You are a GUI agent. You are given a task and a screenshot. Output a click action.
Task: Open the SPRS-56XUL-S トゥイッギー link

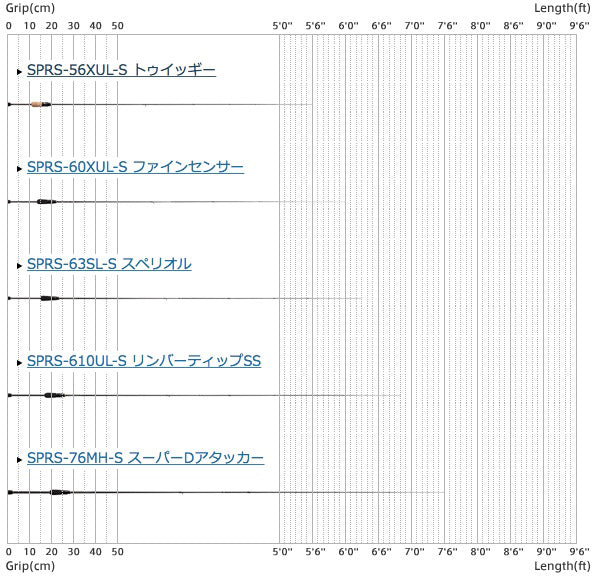[x=121, y=70]
